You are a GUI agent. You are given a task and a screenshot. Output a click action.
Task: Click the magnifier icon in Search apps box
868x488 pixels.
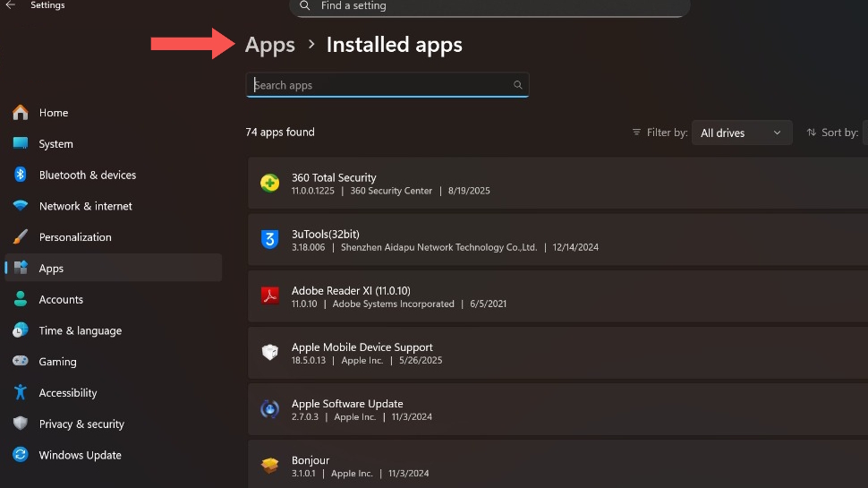517,85
